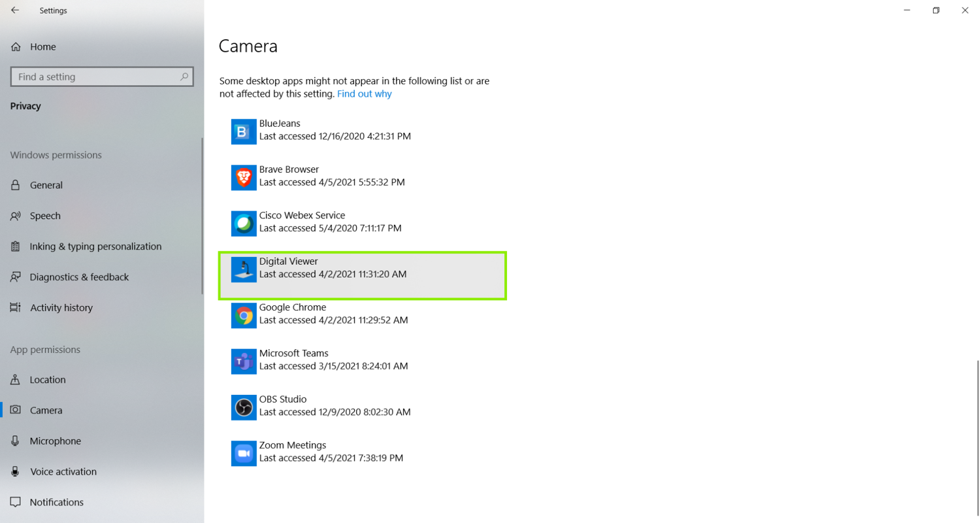Click the Cisco Webex Service app icon
The height and width of the screenshot is (523, 980).
coord(242,223)
